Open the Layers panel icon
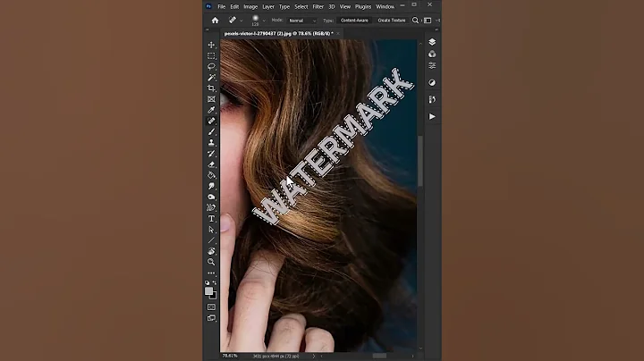This screenshot has width=644, height=361. (x=432, y=42)
